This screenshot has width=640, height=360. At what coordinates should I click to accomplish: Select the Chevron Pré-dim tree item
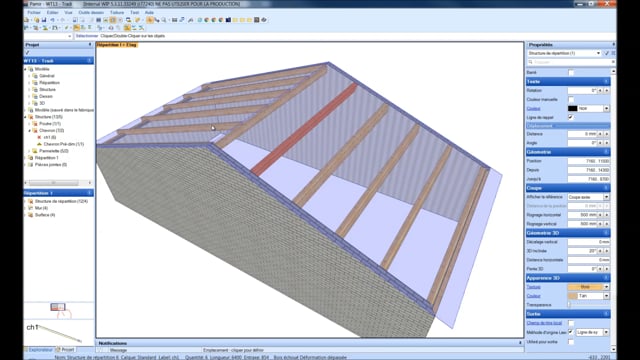[63, 144]
